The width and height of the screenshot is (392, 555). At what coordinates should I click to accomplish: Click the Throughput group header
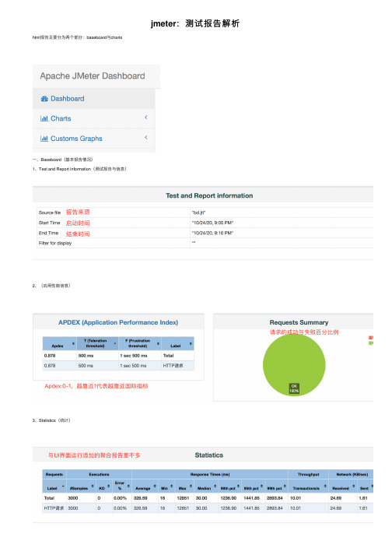click(308, 474)
